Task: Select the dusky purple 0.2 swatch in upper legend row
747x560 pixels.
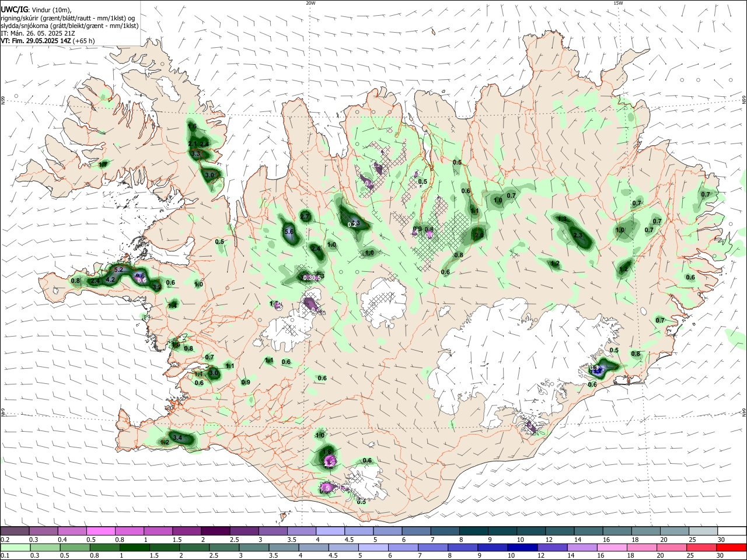Action: [15, 531]
